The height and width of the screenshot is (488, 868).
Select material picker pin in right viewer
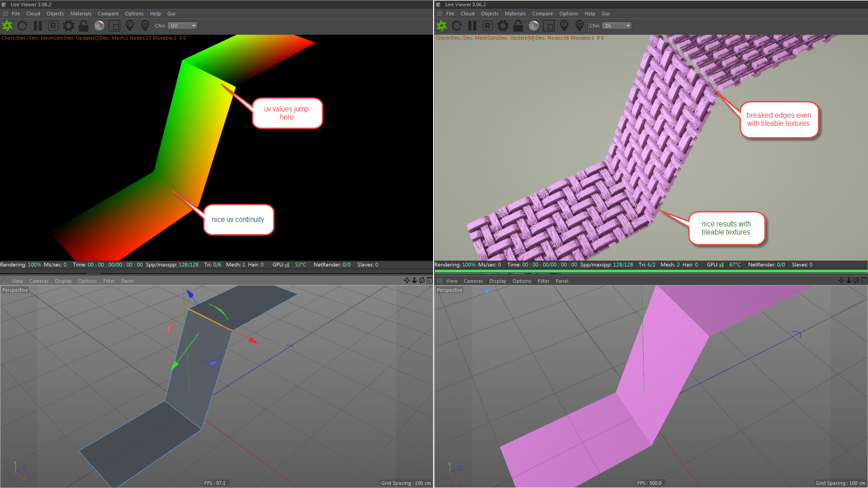point(580,26)
